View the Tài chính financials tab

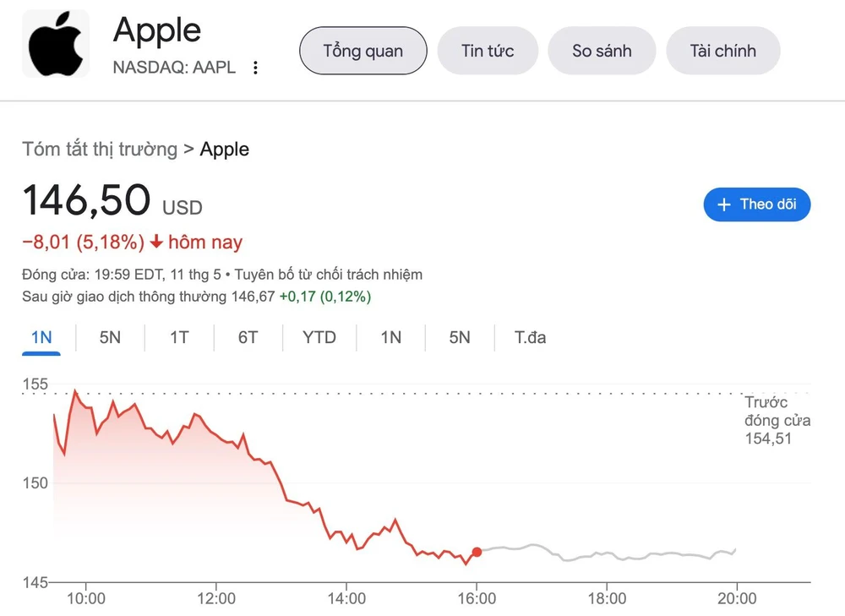(722, 51)
